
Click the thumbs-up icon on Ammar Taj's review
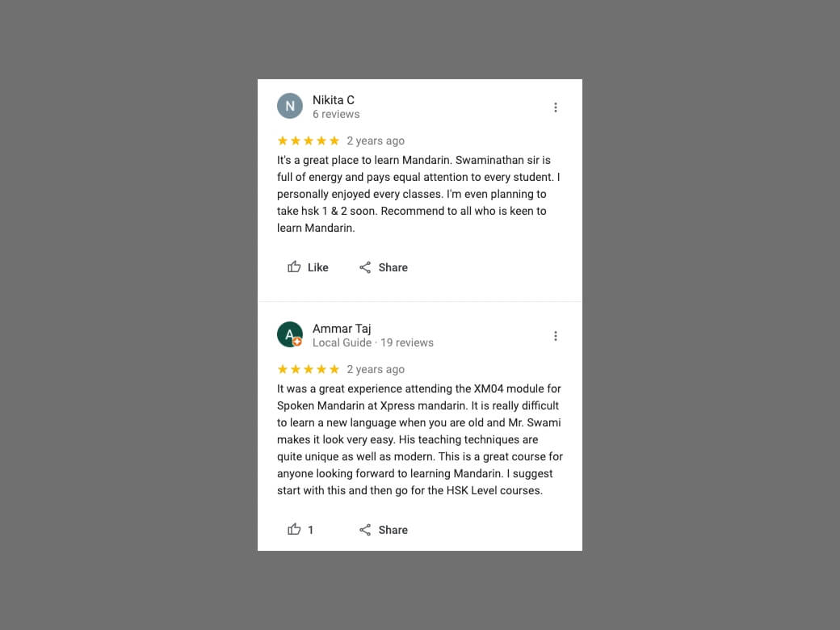(294, 530)
